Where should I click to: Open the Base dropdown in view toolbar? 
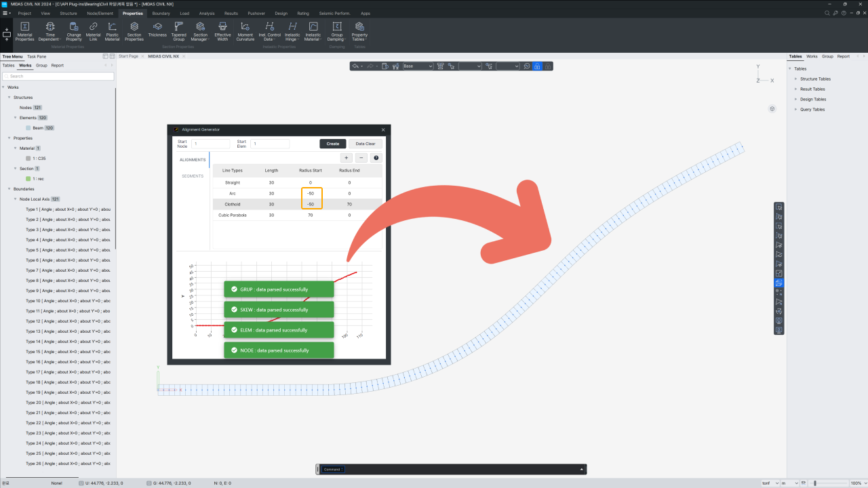click(418, 66)
